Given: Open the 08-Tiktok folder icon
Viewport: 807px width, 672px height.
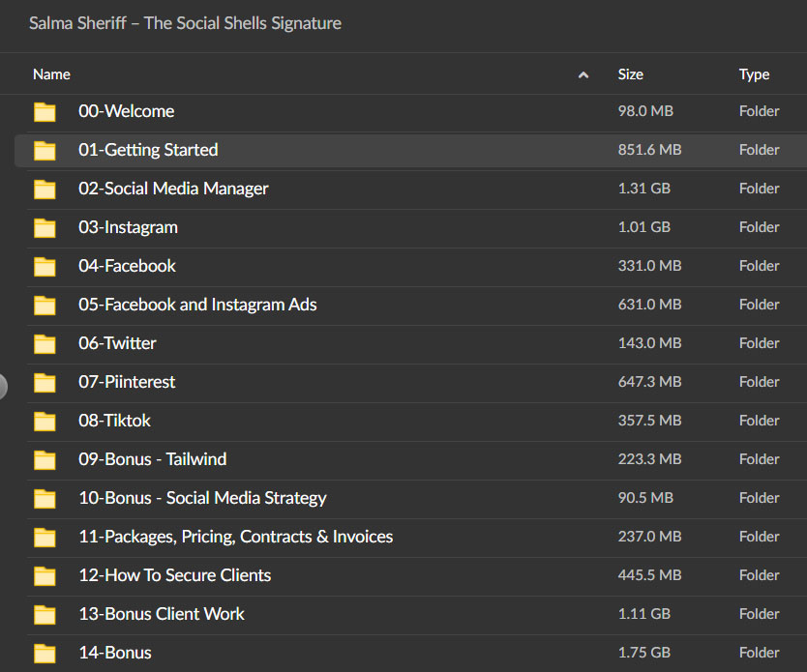Looking at the screenshot, I should pos(45,422).
